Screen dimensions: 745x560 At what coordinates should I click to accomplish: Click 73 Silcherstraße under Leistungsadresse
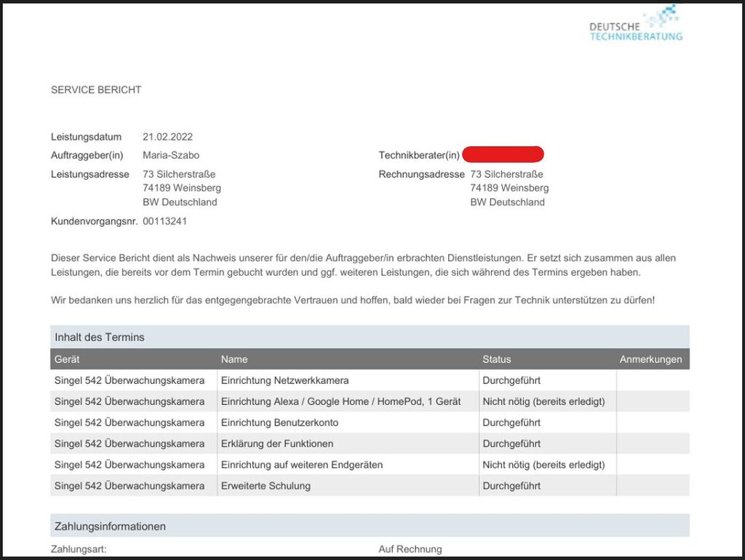click(179, 175)
